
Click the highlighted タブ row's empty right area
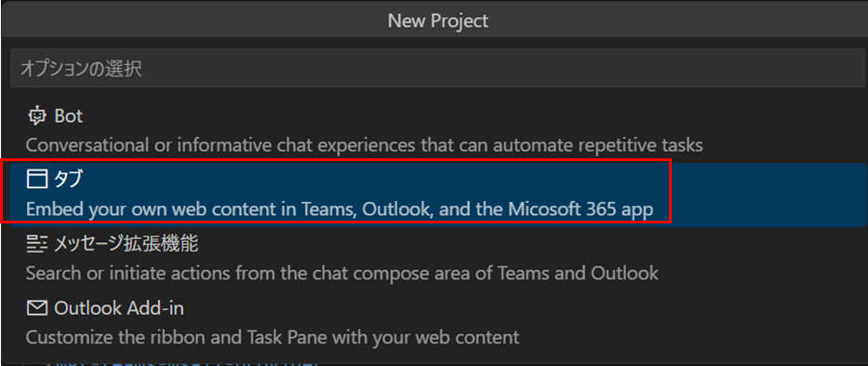(769, 196)
